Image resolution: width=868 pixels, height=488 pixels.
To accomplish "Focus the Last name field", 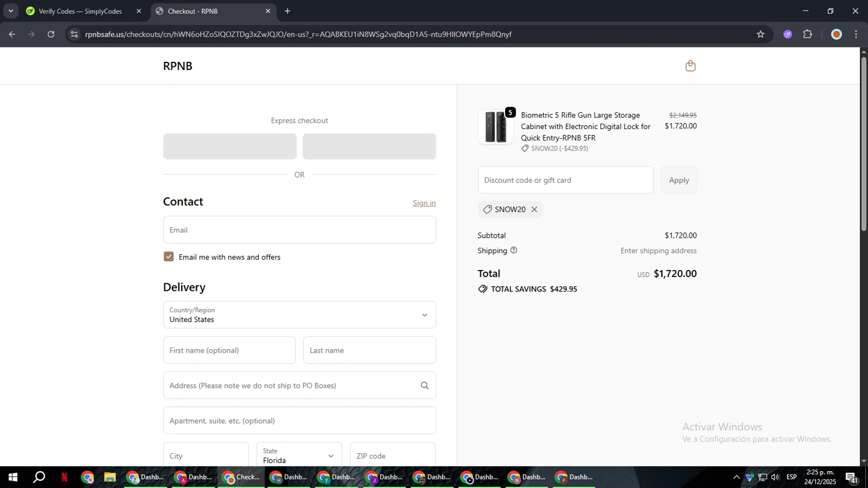I will [x=369, y=350].
